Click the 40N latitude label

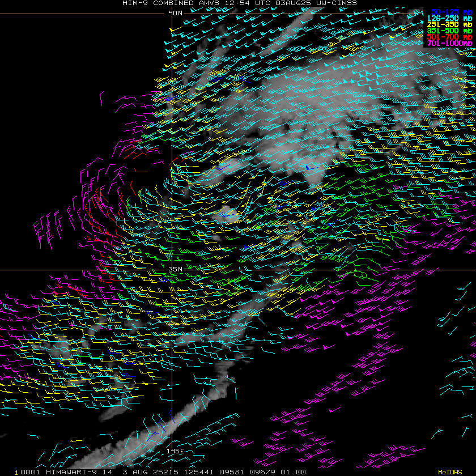click(176, 13)
